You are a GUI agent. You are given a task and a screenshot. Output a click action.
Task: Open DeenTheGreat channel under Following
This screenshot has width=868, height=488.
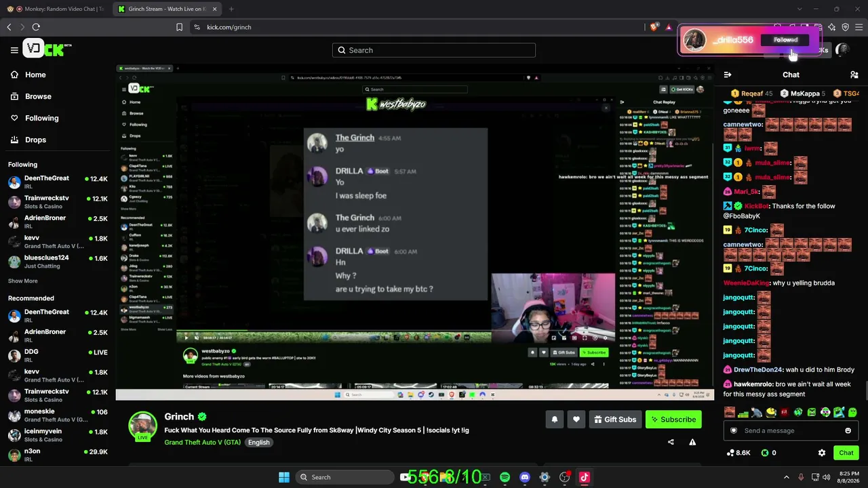[58, 182]
